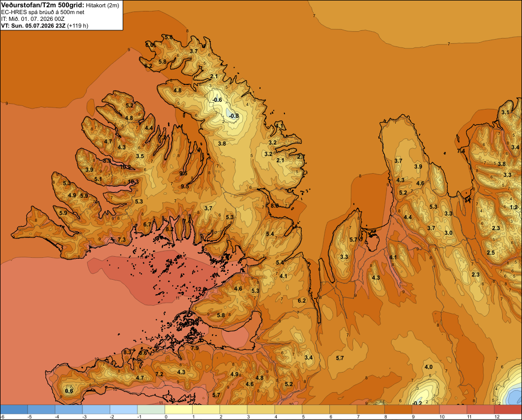The width and height of the screenshot is (522, 420).
Task: Click the "3.5" temperature value
Action: (140, 156)
